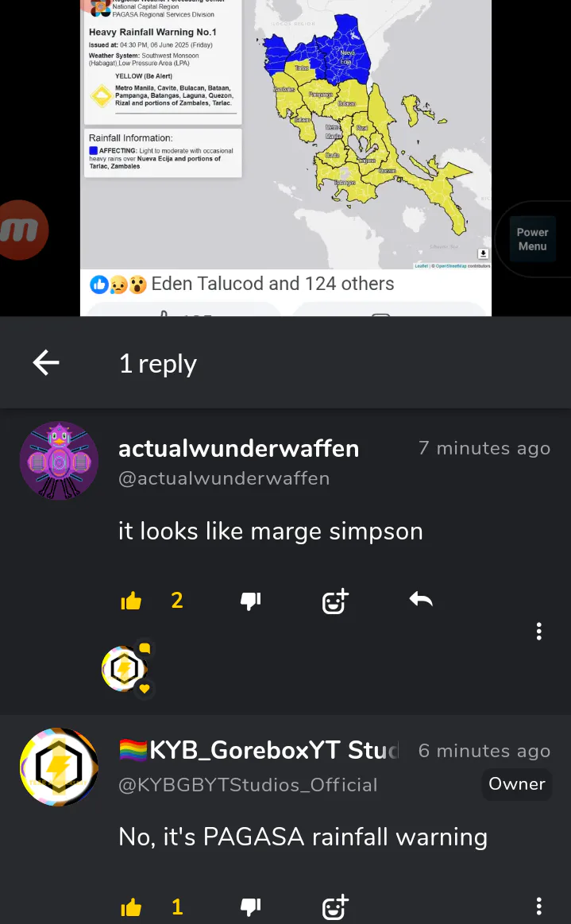Open three-dot menu for KYB_GoreboxYT reply
This screenshot has width=571, height=924.
538,906
